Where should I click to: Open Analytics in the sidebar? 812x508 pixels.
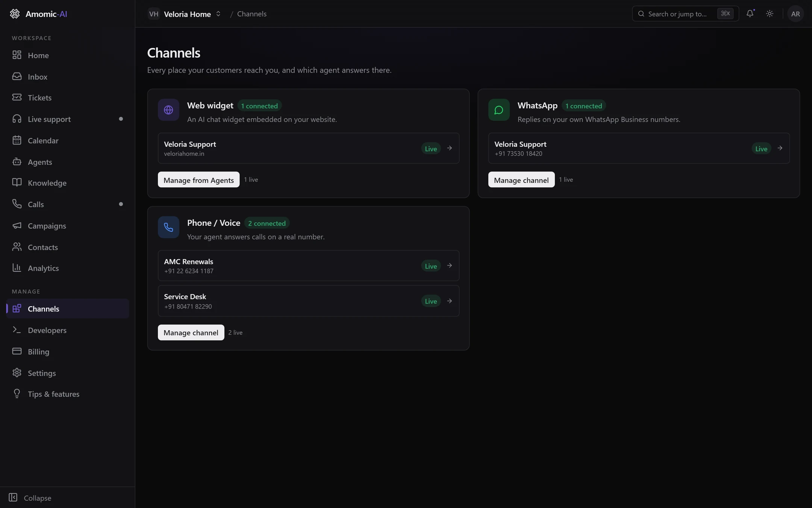coord(68,268)
